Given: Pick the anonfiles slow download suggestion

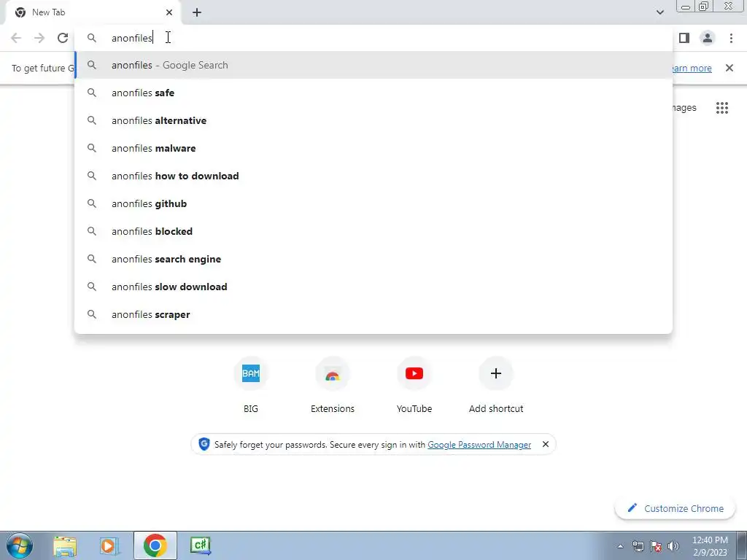Looking at the screenshot, I should tap(373, 287).
